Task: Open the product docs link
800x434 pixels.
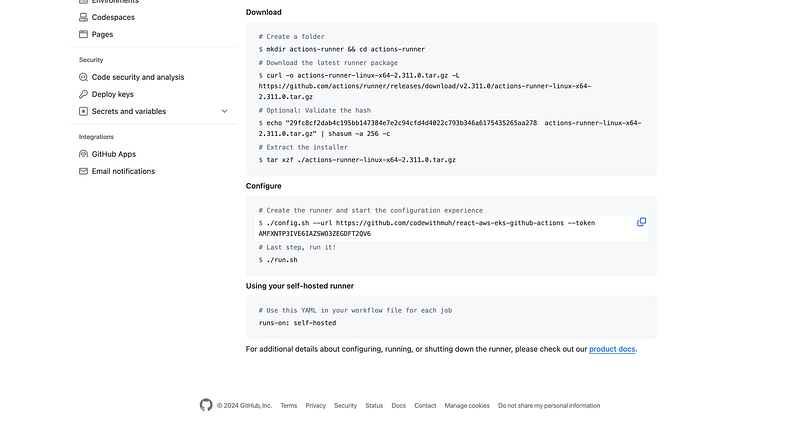Action: tap(612, 349)
